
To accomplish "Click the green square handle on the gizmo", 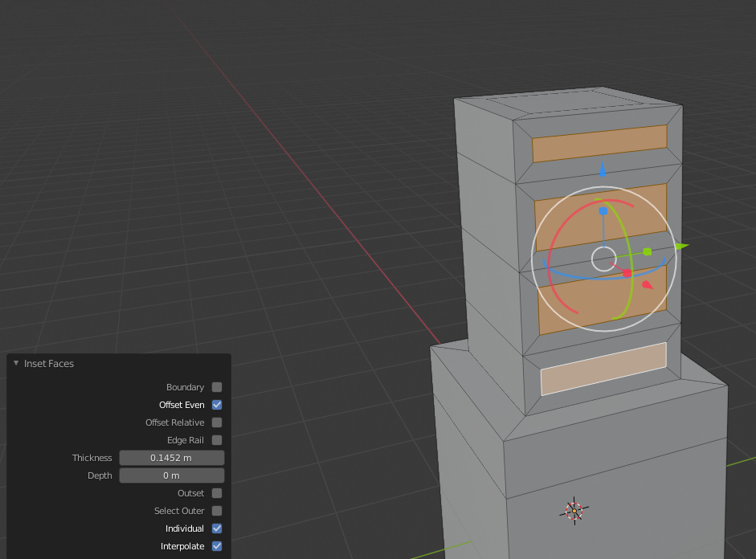I will pyautogui.click(x=647, y=251).
